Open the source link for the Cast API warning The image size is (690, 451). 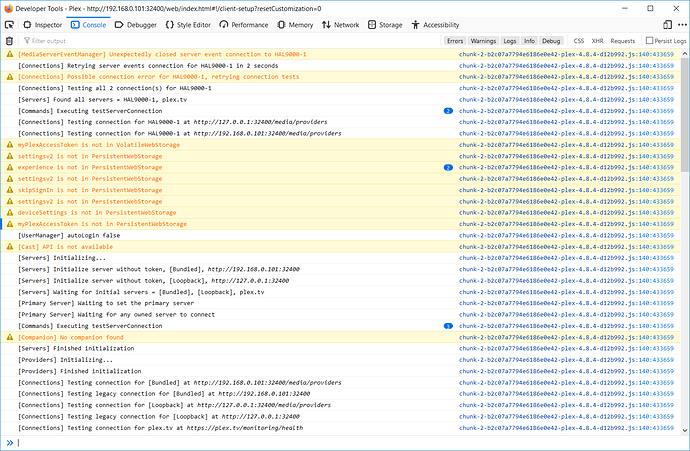[567, 246]
